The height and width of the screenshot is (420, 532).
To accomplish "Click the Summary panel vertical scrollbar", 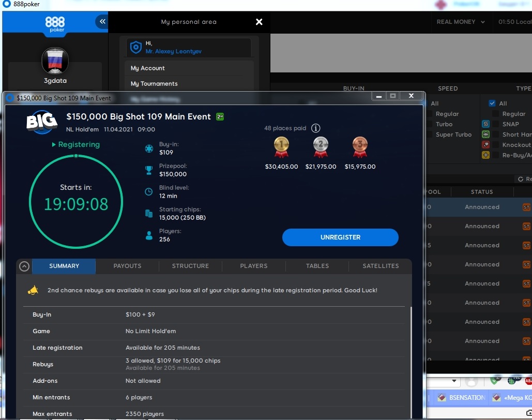I will tap(411, 362).
